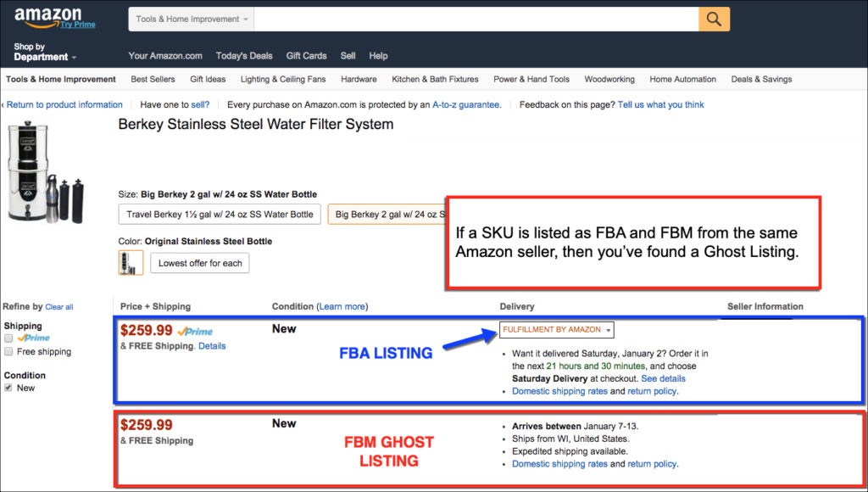
Task: Click the Amazon logo
Action: (47, 17)
